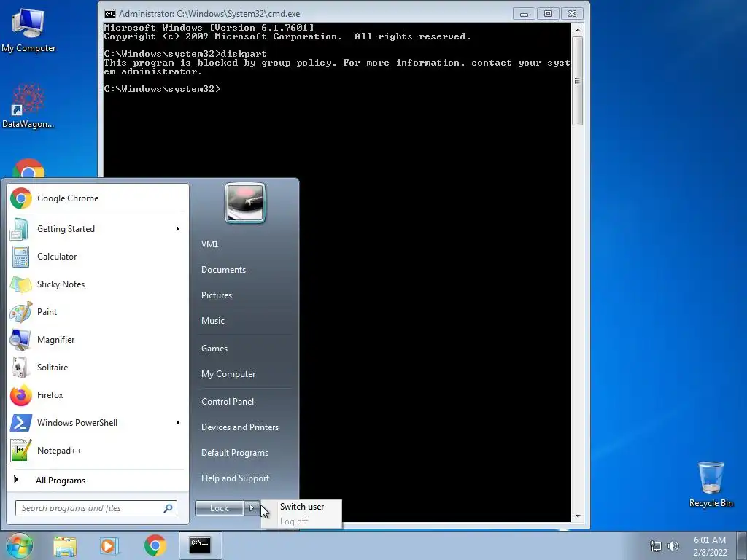Click the Start orb button
Screen dimensions: 747x560
tap(19, 545)
